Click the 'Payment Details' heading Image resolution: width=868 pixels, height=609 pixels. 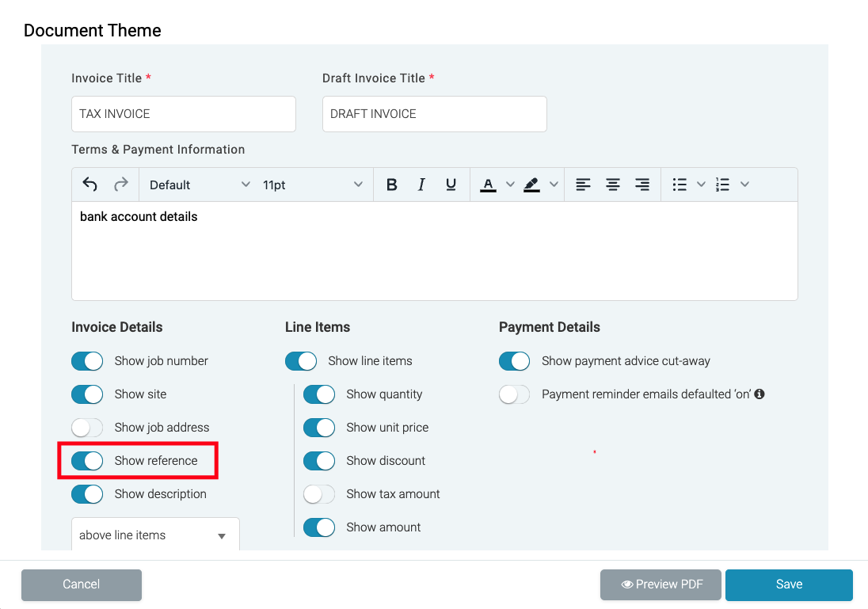(x=549, y=327)
